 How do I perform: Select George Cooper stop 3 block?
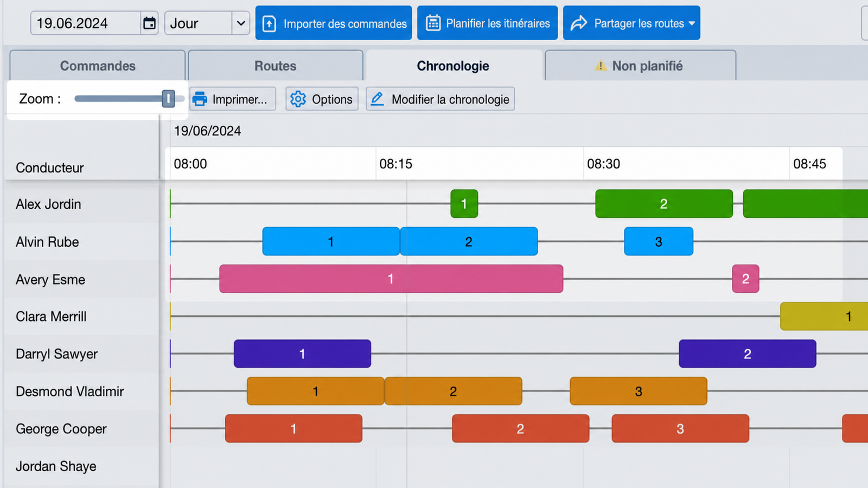[680, 428]
